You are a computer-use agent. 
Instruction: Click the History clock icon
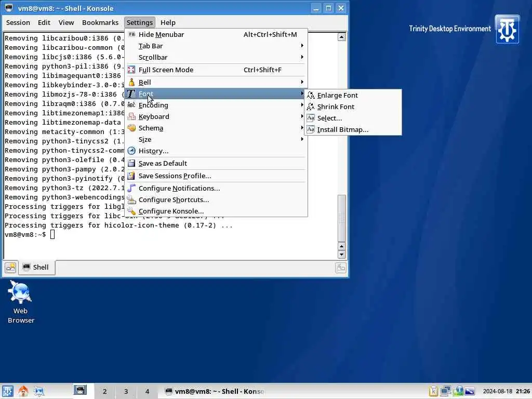(x=131, y=151)
